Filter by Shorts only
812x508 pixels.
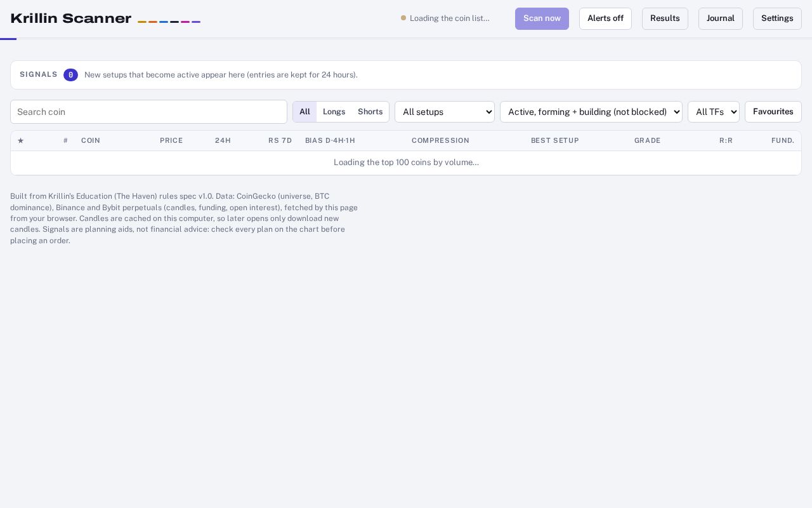pos(370,112)
